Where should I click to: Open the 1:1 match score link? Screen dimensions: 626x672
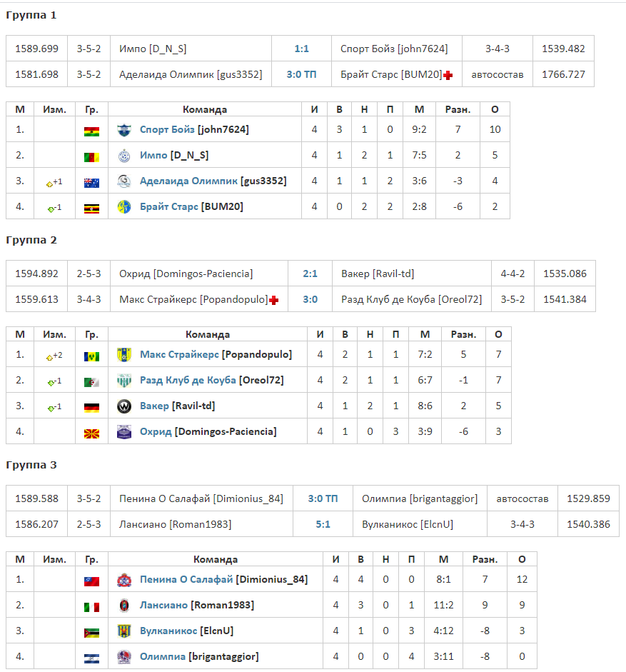pyautogui.click(x=302, y=49)
